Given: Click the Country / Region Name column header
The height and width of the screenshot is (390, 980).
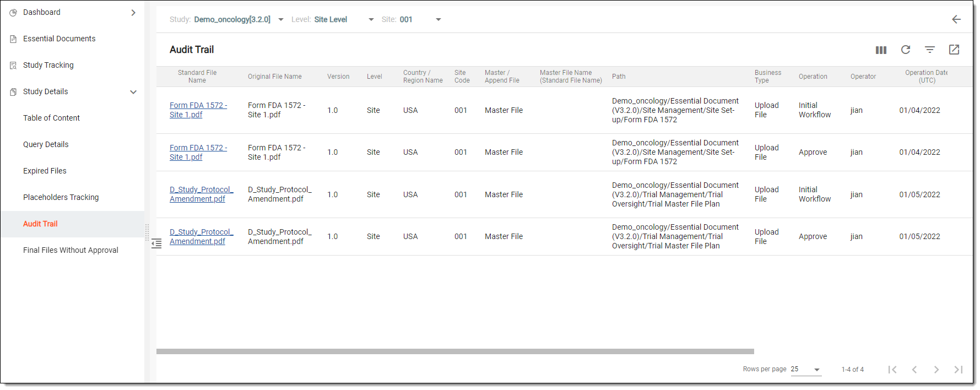Looking at the screenshot, I should click(423, 77).
